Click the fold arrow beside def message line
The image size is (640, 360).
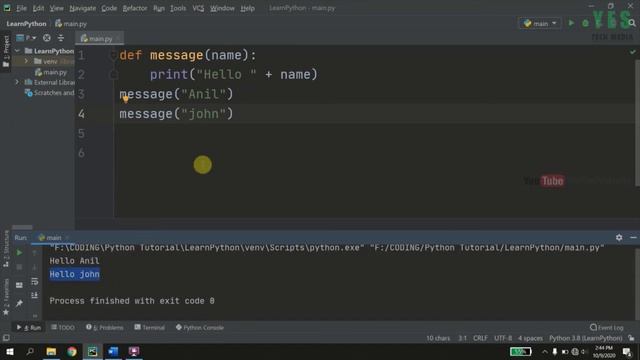tap(113, 55)
